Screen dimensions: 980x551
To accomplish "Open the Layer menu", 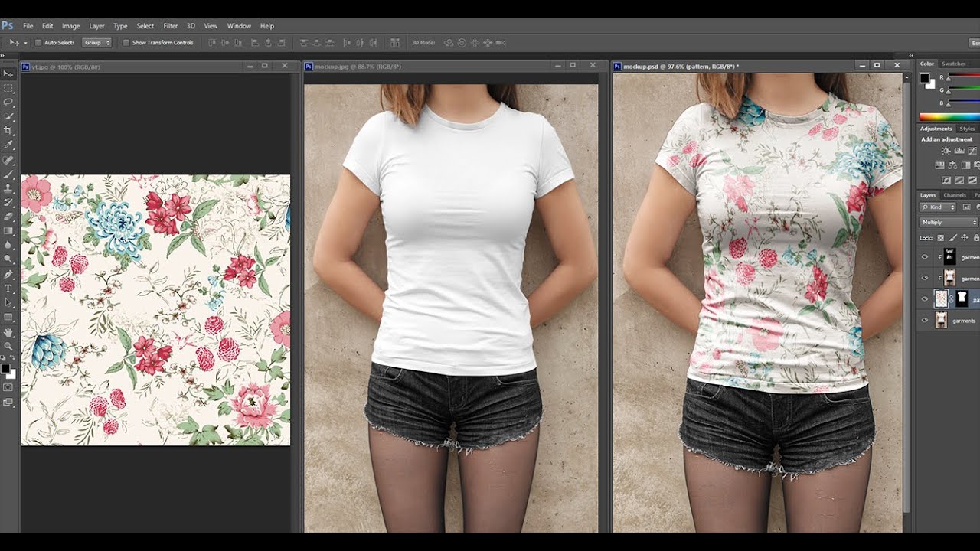I will (x=96, y=26).
